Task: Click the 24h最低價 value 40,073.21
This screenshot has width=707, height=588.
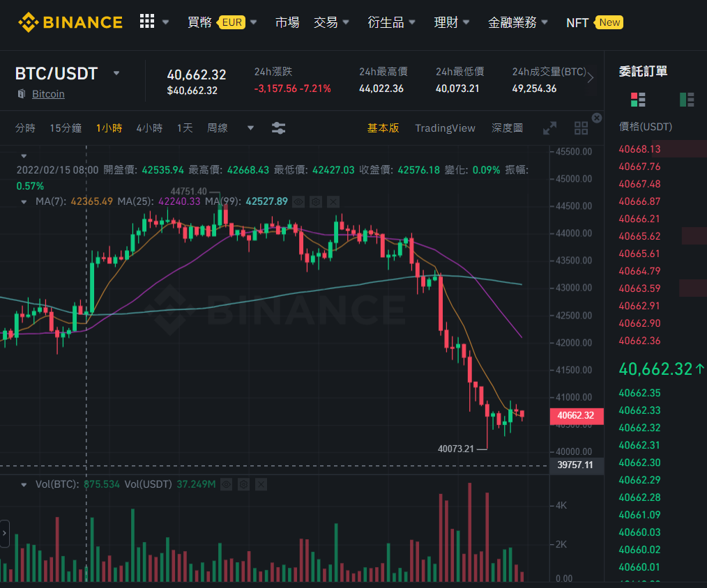Action: coord(457,88)
